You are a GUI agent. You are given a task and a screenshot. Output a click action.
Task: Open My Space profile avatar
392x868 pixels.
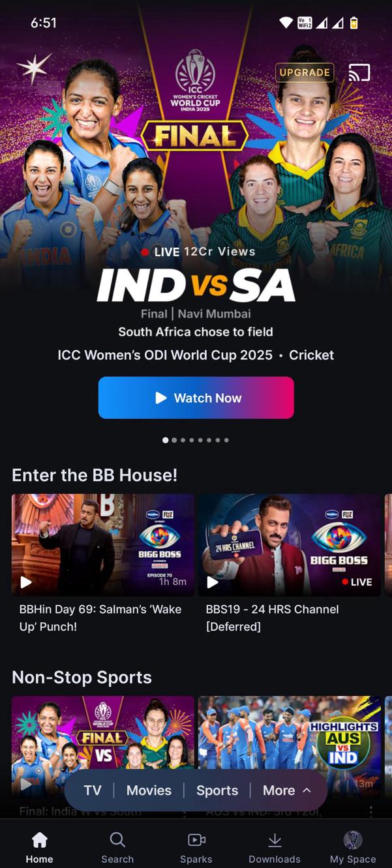click(353, 839)
